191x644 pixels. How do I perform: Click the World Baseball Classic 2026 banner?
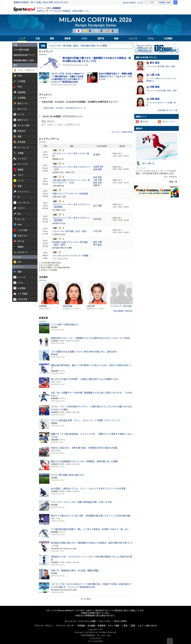click(156, 192)
